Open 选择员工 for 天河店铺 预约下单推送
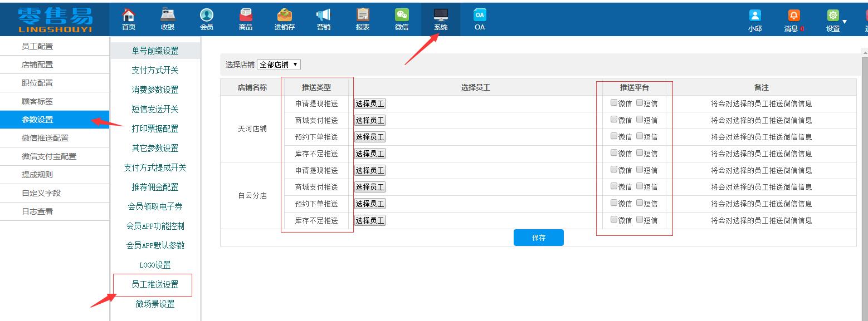 coord(369,136)
